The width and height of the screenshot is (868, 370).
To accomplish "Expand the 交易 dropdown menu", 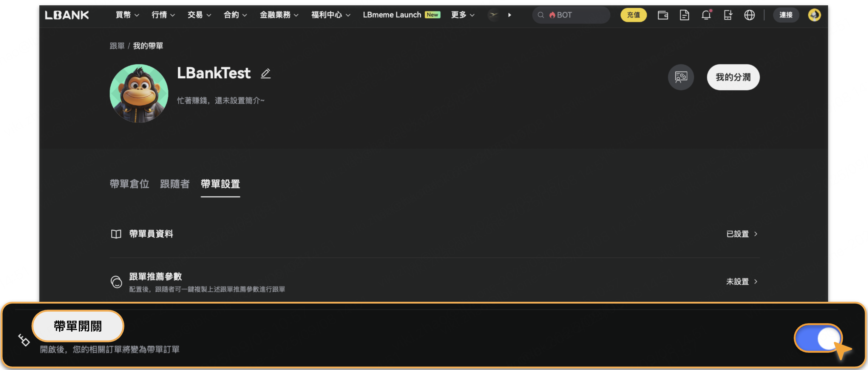I will [x=199, y=15].
